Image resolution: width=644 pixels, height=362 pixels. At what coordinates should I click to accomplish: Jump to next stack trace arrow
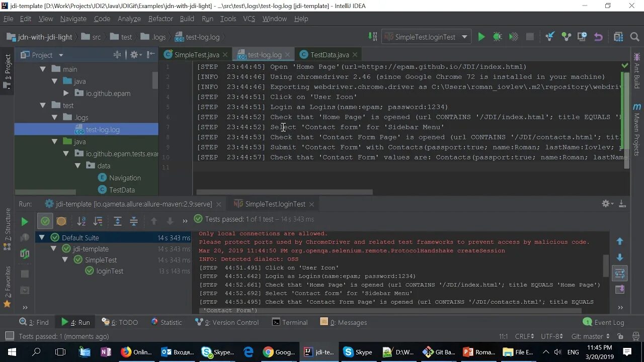click(x=620, y=257)
